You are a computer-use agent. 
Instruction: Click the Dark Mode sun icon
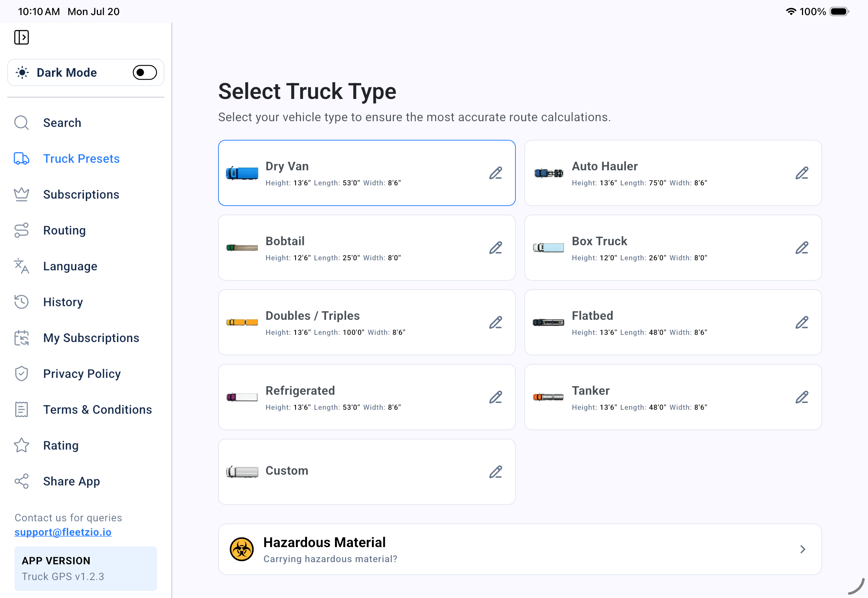pos(22,72)
